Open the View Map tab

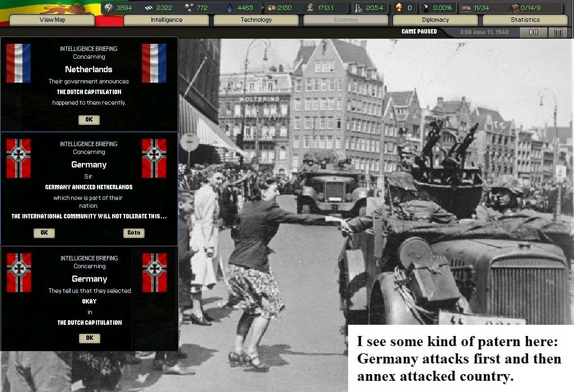[x=52, y=20]
